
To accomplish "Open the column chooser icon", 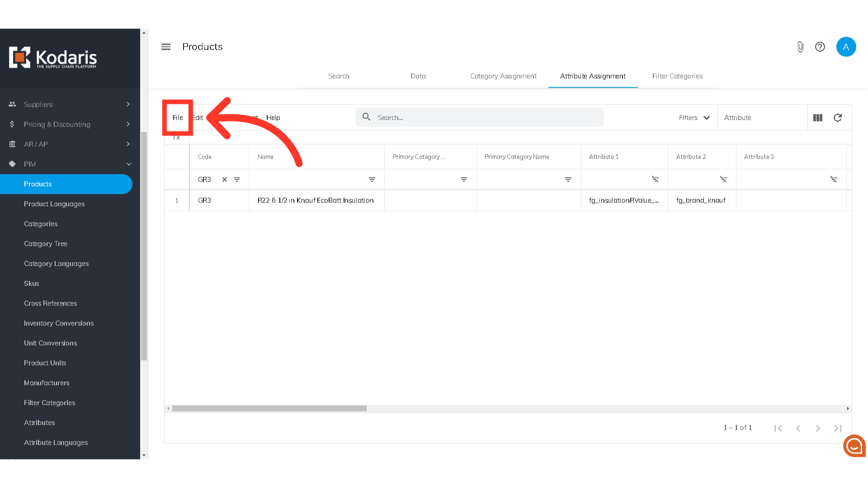I will (818, 118).
